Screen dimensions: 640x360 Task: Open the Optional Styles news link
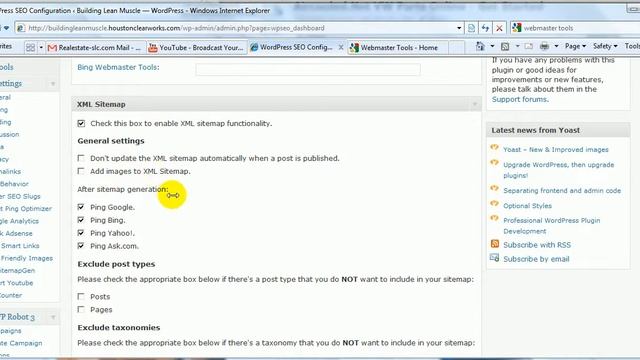(x=527, y=206)
